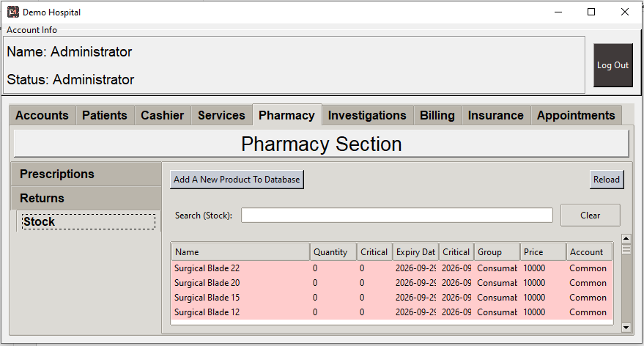Sort by the Quantity column header

point(333,252)
